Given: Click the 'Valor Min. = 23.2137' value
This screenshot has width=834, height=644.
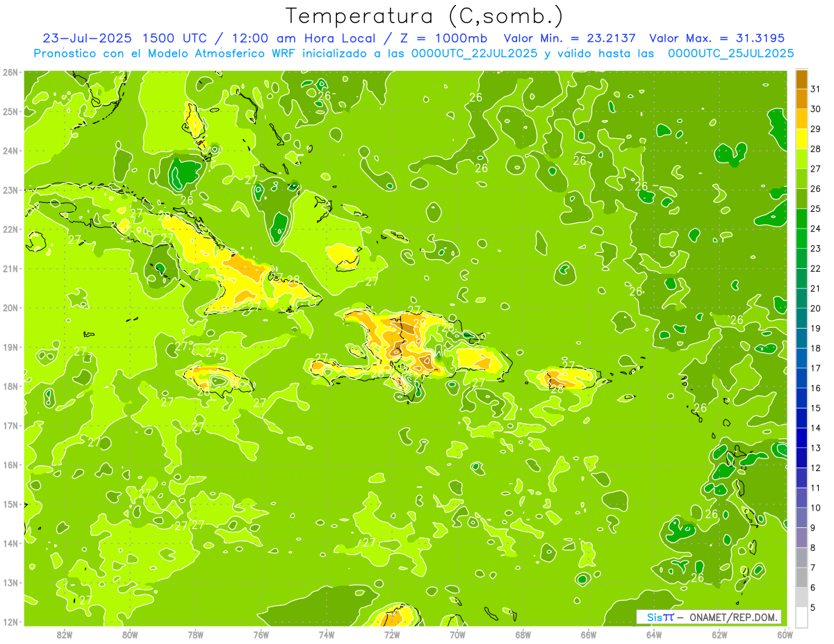Looking at the screenshot, I should click(x=570, y=38).
